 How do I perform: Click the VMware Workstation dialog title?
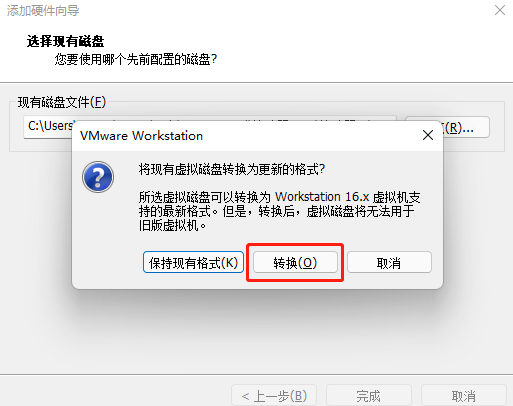coord(141,136)
